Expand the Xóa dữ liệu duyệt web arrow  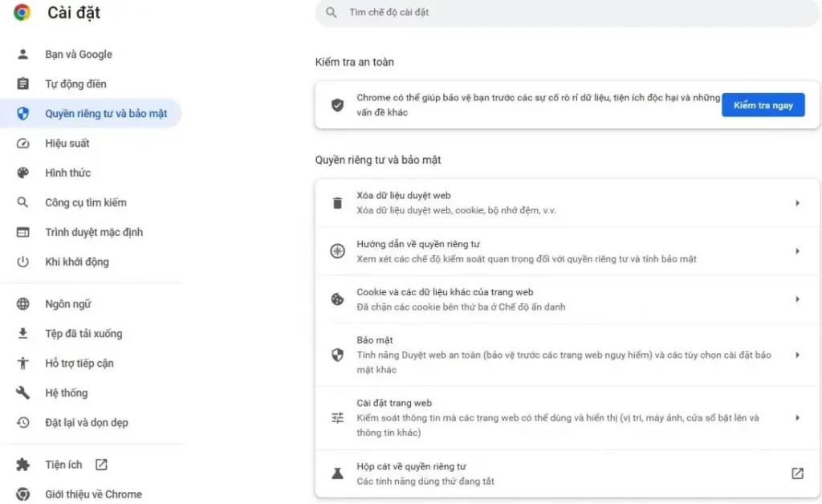[x=797, y=203]
